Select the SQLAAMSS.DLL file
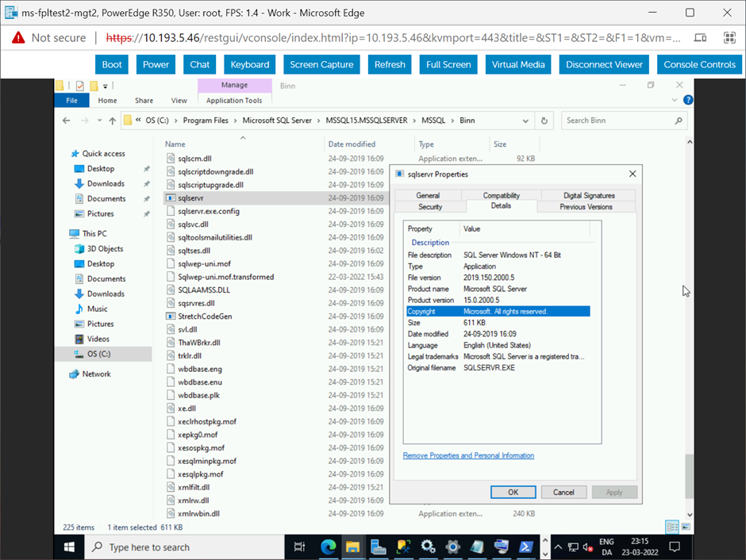 coord(204,290)
